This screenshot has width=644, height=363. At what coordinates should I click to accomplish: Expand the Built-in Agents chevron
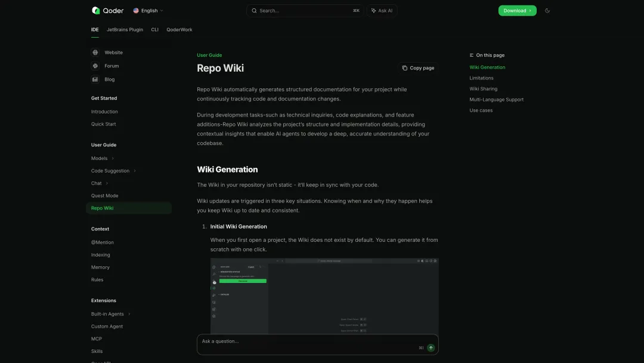[x=129, y=314]
